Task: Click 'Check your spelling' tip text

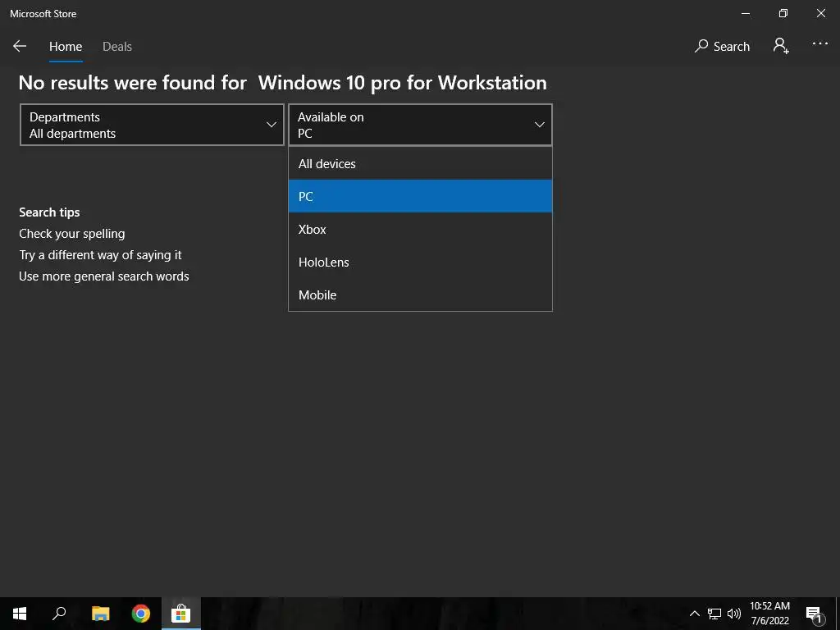Action: pyautogui.click(x=72, y=234)
